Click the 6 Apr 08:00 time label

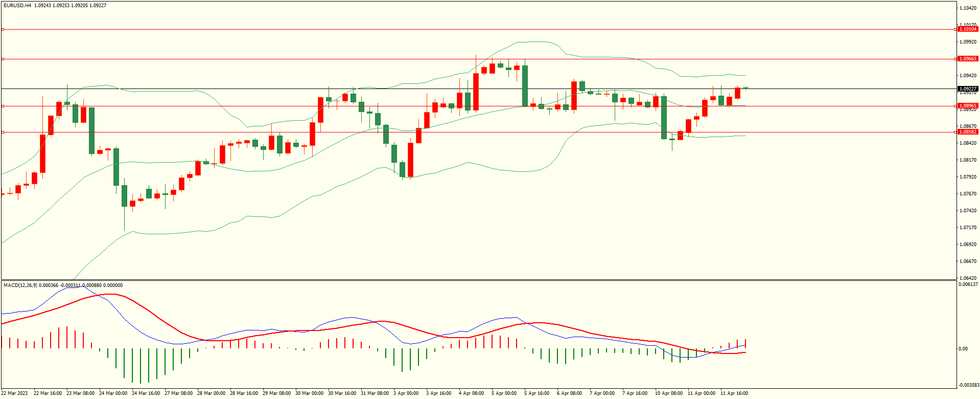[x=569, y=393]
